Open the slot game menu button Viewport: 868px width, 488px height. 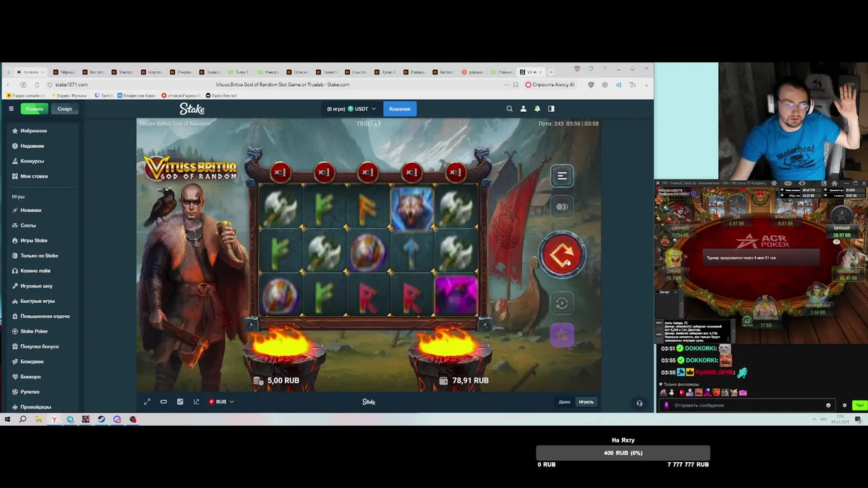561,176
